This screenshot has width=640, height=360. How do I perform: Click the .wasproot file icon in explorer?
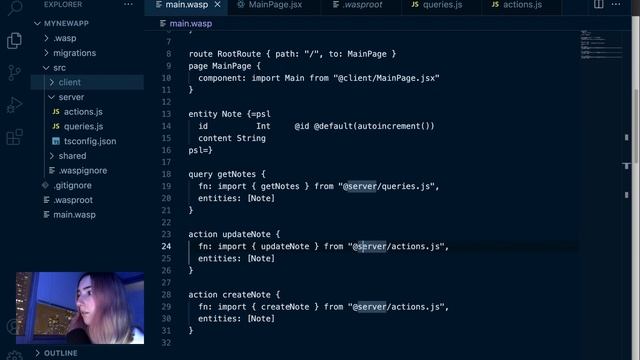[47, 200]
